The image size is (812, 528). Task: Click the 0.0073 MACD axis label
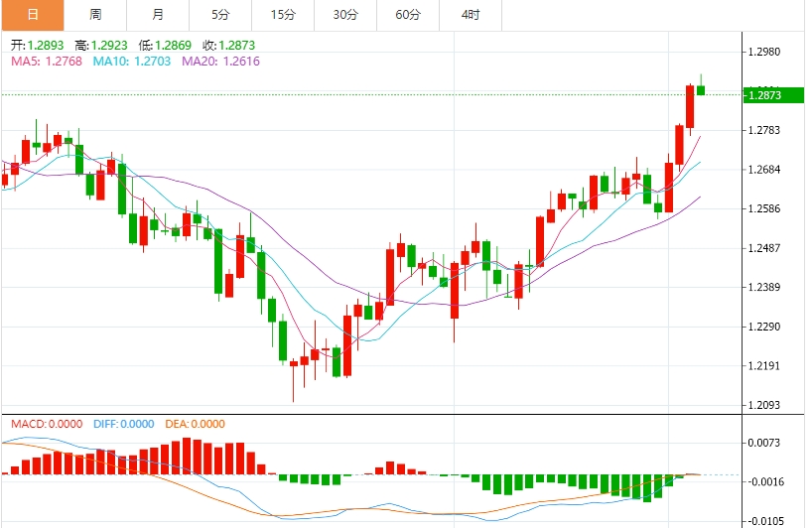pos(764,443)
